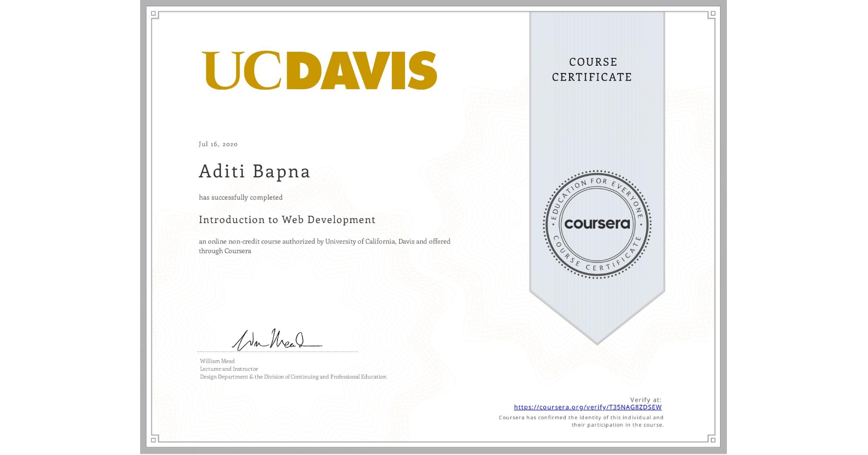Click the words 'through Coursera'
868x455 pixels.
tap(225, 251)
